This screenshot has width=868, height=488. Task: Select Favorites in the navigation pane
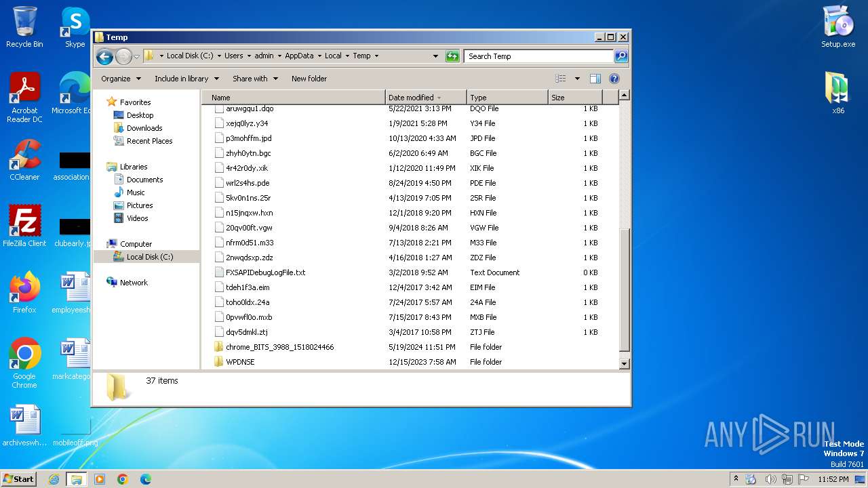pos(135,102)
